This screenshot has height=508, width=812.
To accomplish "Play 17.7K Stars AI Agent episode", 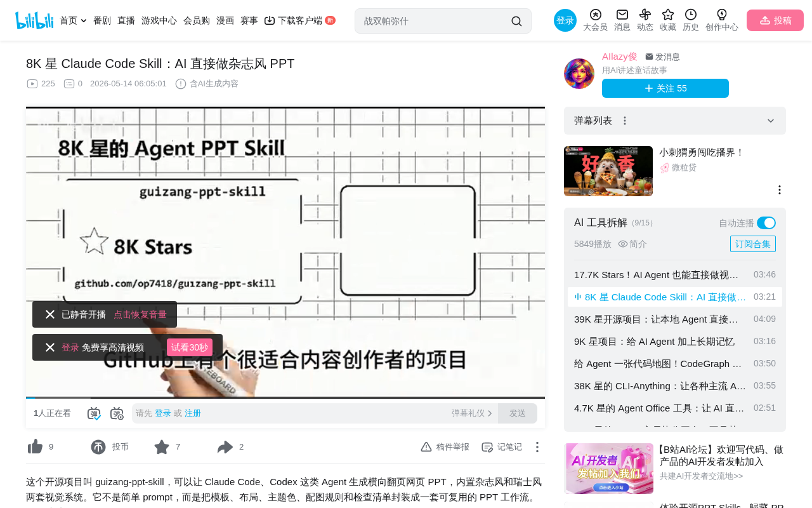I will point(675,275).
